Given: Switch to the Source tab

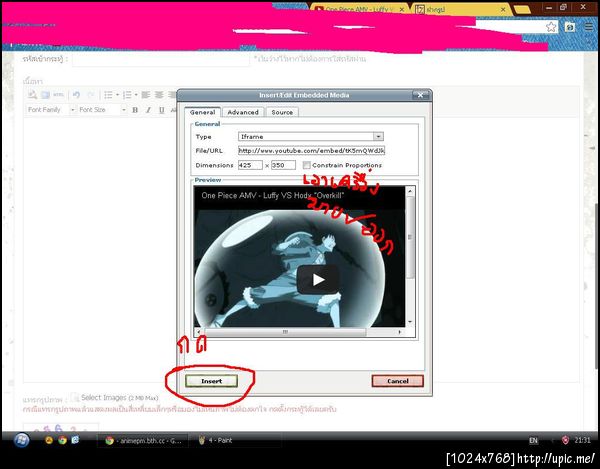Looking at the screenshot, I should click(x=282, y=112).
